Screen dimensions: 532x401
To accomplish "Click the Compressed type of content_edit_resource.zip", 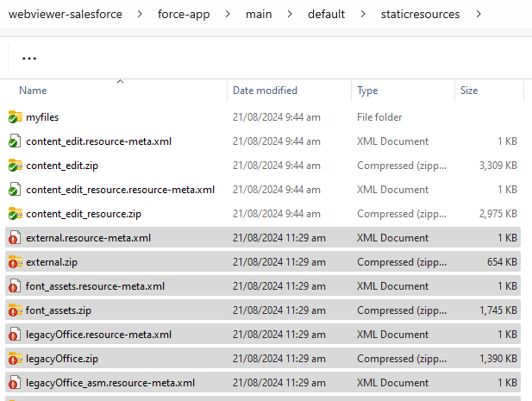I will point(402,214).
